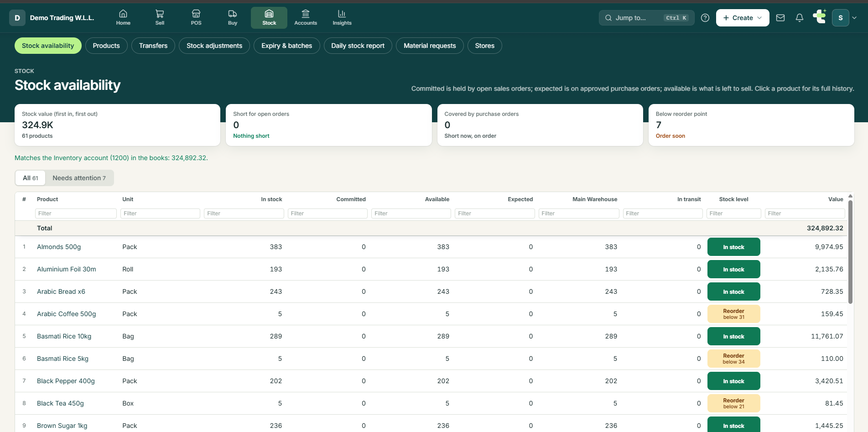This screenshot has width=868, height=432.
Task: Open the notifications bell
Action: tap(800, 18)
